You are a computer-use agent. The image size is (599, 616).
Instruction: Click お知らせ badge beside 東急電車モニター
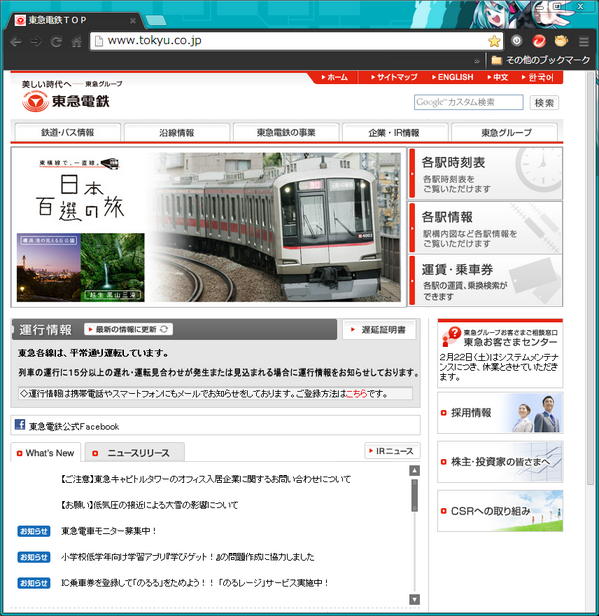(34, 531)
